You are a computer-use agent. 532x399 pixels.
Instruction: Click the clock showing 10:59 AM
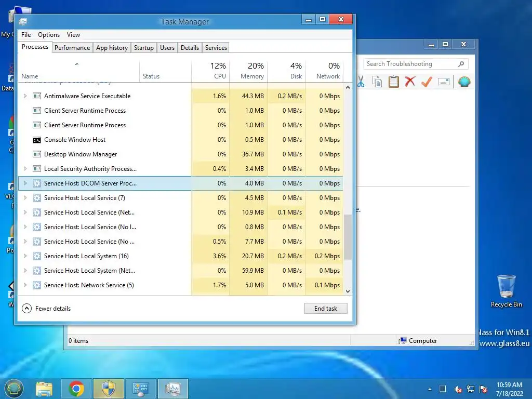509,385
